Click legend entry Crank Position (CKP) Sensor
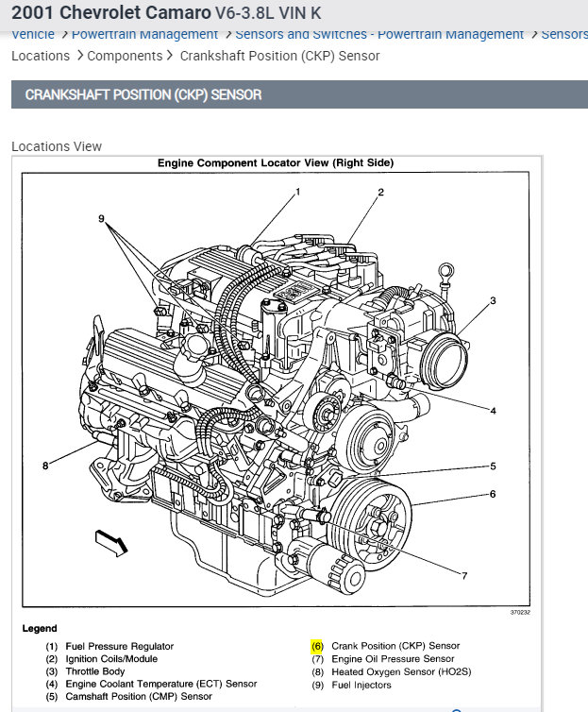The image size is (588, 712). pos(395,646)
